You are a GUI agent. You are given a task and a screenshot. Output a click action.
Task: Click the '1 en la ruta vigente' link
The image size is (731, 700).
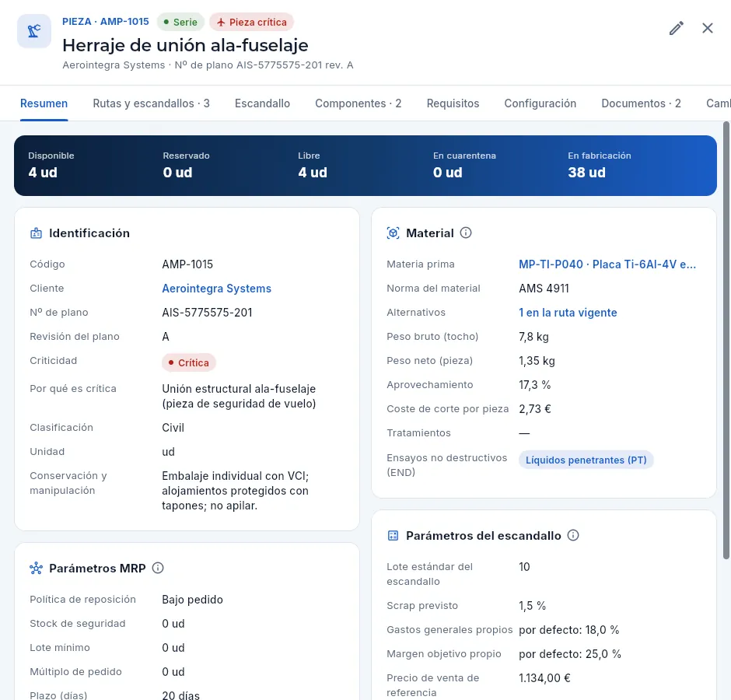[x=568, y=313]
